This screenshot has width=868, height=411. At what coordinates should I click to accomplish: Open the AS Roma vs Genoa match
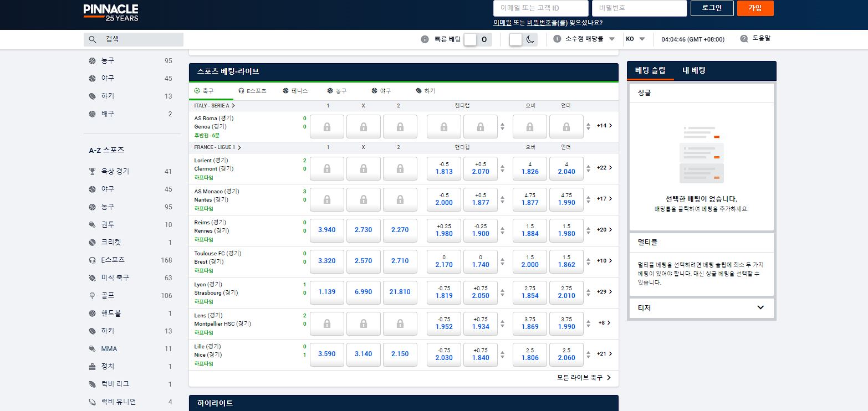tap(214, 122)
